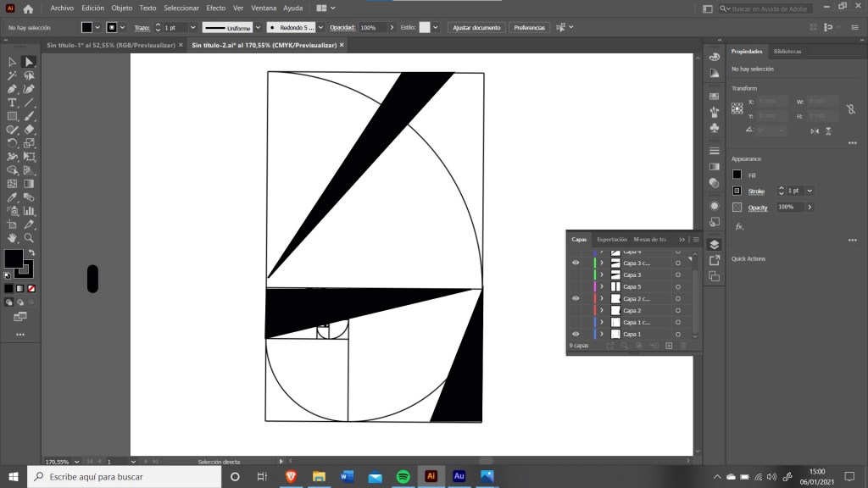Activate the Zoom magnifier tool
868x488 pixels.
click(29, 238)
